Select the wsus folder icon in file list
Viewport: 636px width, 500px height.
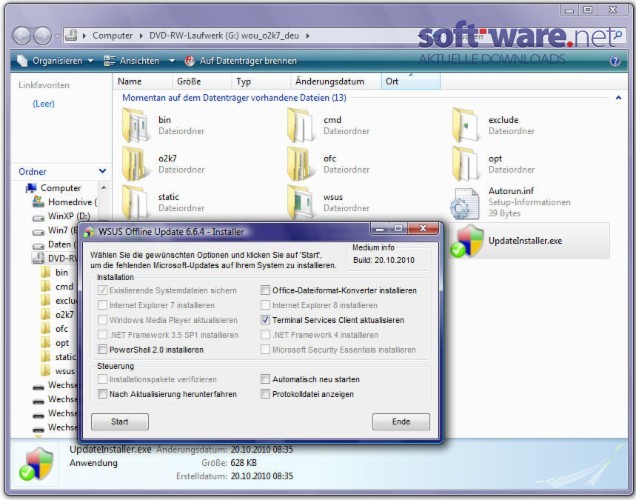pyautogui.click(x=300, y=202)
